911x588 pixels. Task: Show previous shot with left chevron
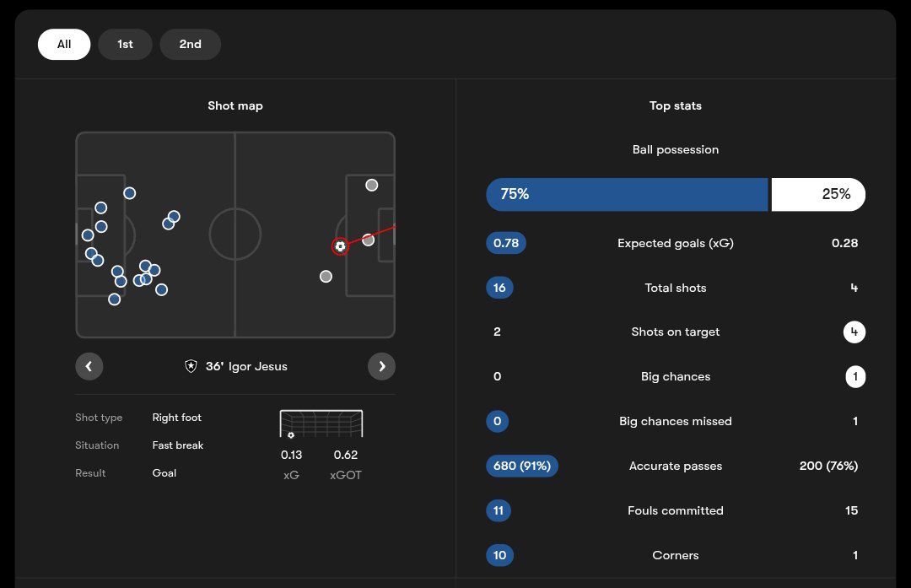(x=89, y=366)
